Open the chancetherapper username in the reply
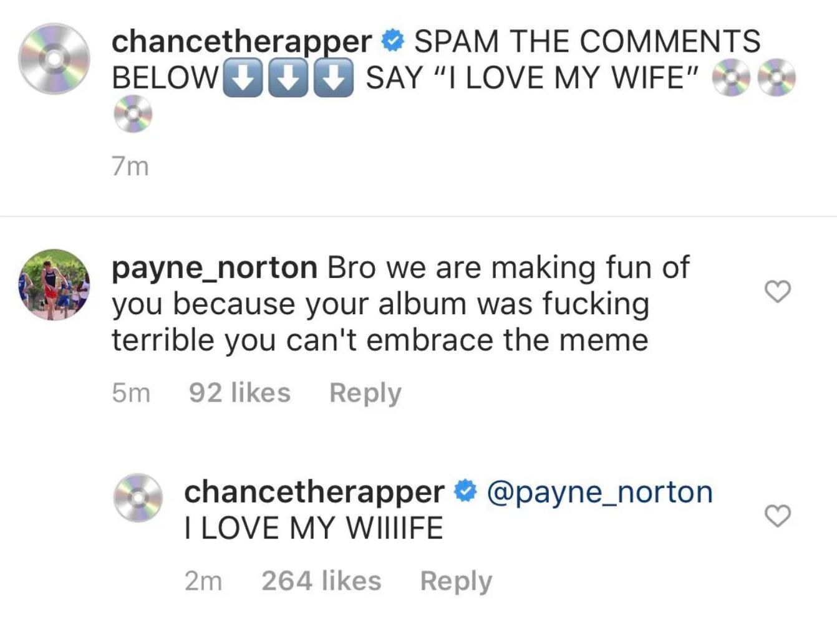This screenshot has width=837, height=644. click(314, 492)
